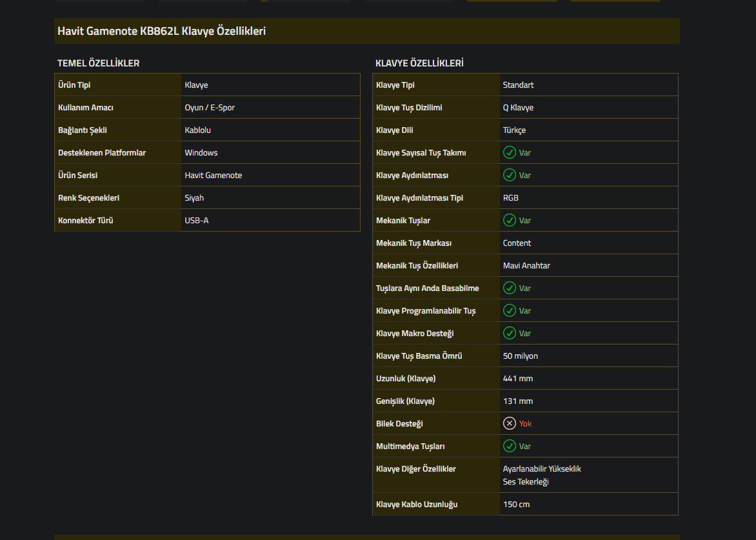756x540 pixels.
Task: Select the RGB value
Action: tap(511, 197)
